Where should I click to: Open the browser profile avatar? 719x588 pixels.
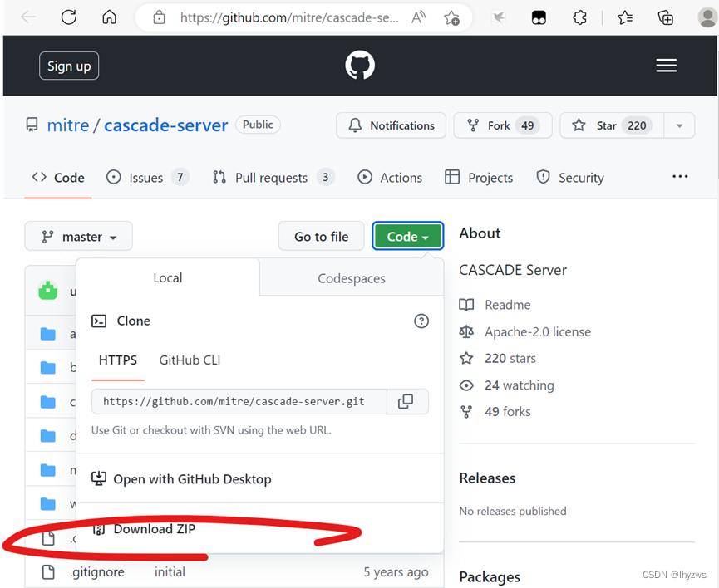[x=707, y=18]
